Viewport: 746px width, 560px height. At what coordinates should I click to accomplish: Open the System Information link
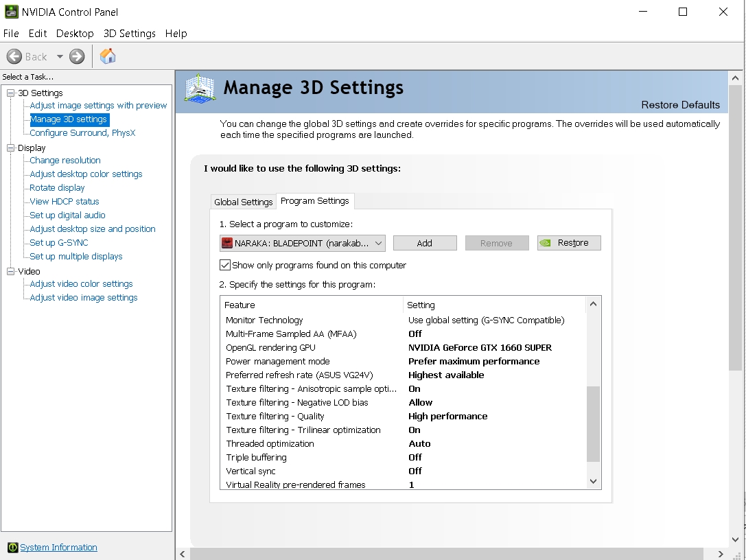point(58,547)
